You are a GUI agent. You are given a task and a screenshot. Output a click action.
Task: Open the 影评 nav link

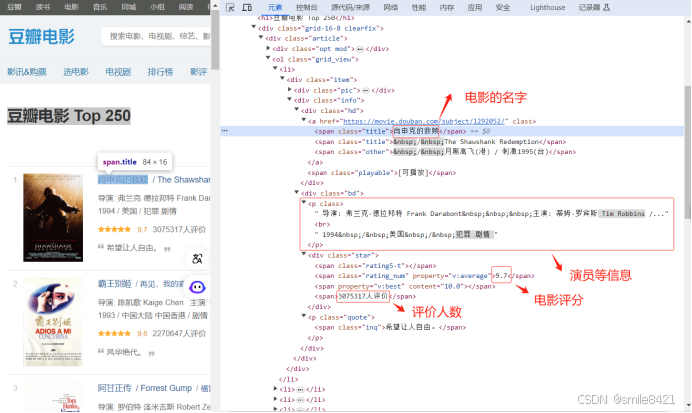click(x=199, y=71)
